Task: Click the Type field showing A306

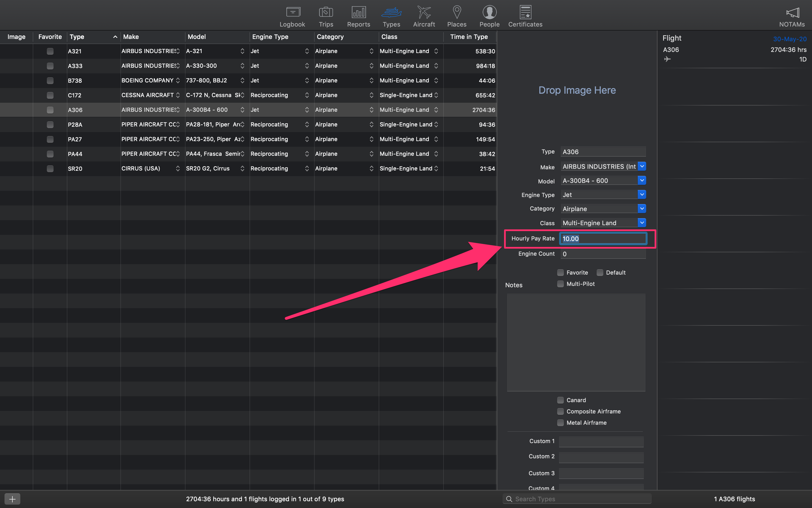Action: click(x=603, y=152)
